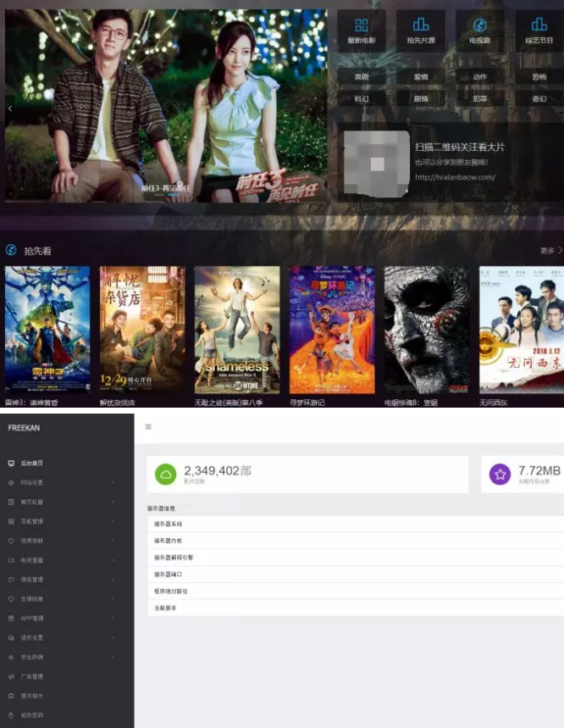Image resolution: width=564 pixels, height=728 pixels.
Task: Open the 雷神3 movie poster
Action: [47, 330]
